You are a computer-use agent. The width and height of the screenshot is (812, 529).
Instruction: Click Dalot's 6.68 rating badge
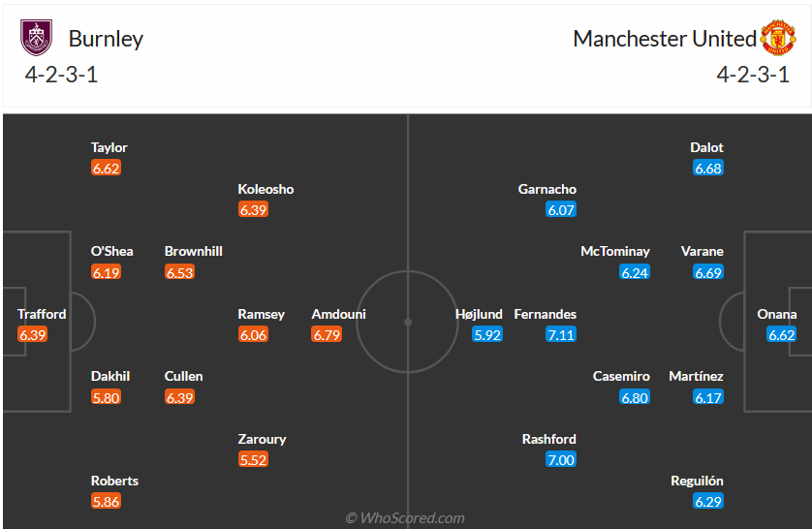708,169
